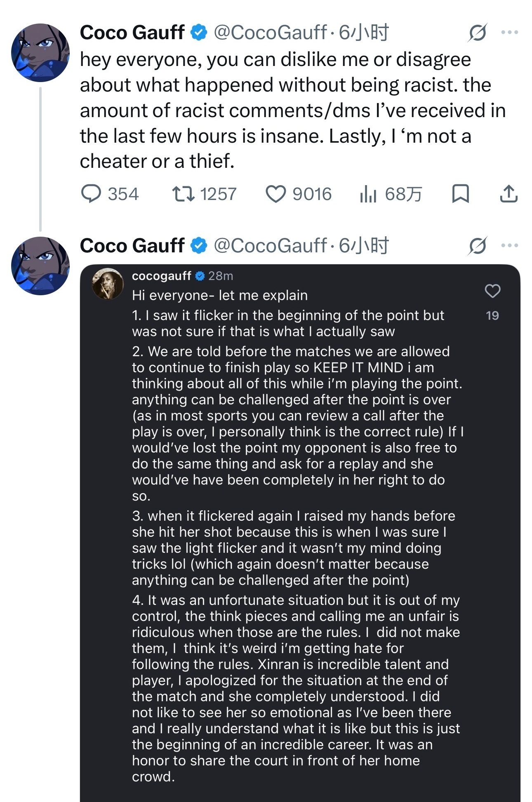Like the embedded cocogauff post heart
The width and height of the screenshot is (532, 802).
pyautogui.click(x=492, y=291)
